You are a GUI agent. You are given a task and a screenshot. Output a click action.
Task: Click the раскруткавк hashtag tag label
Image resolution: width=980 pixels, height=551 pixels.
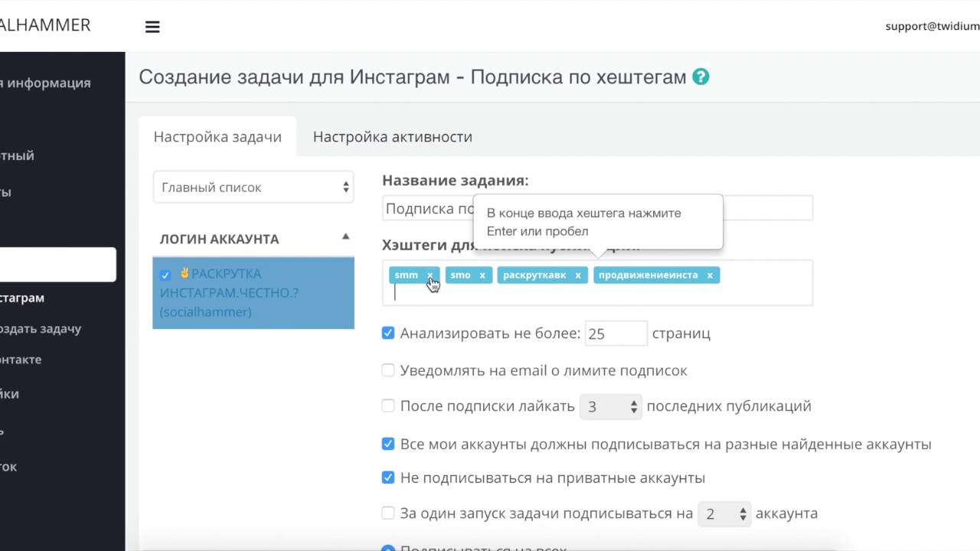(534, 275)
